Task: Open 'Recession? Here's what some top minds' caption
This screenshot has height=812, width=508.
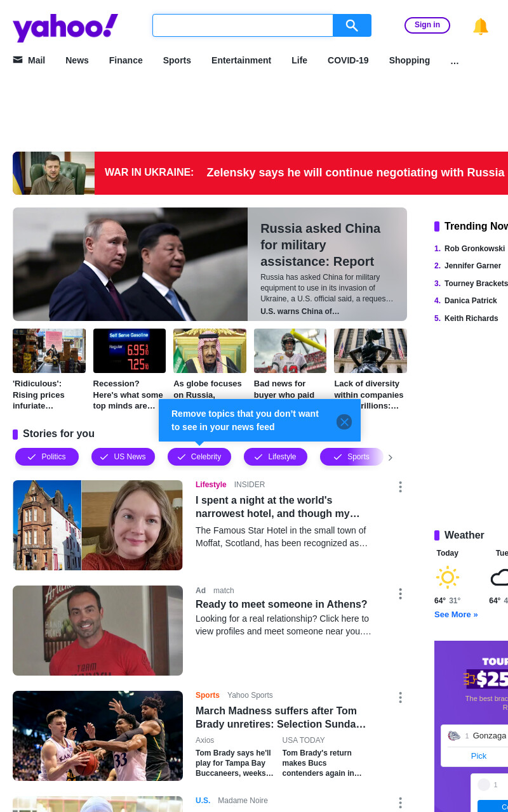Action: pos(128,395)
